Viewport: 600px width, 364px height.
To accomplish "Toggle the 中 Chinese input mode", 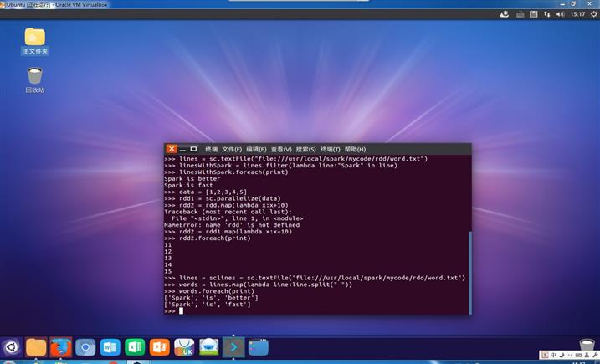I will tap(553, 355).
